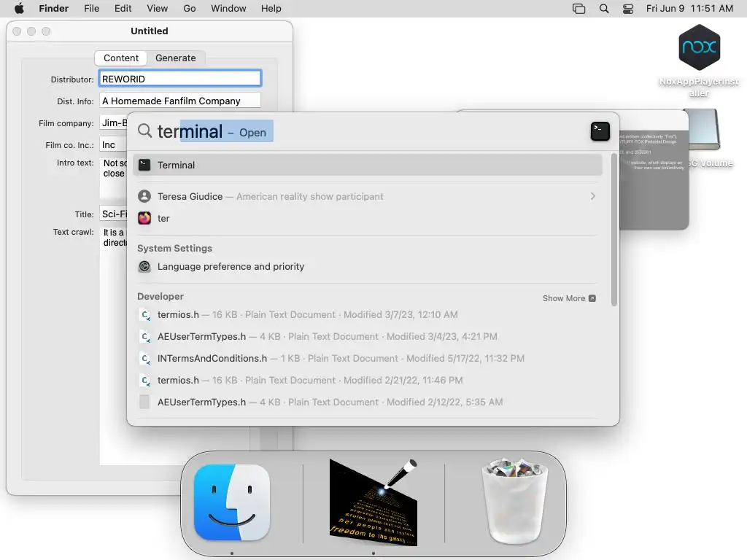This screenshot has width=747, height=560.
Task: Open Language preference and priority setting
Action: (368, 267)
